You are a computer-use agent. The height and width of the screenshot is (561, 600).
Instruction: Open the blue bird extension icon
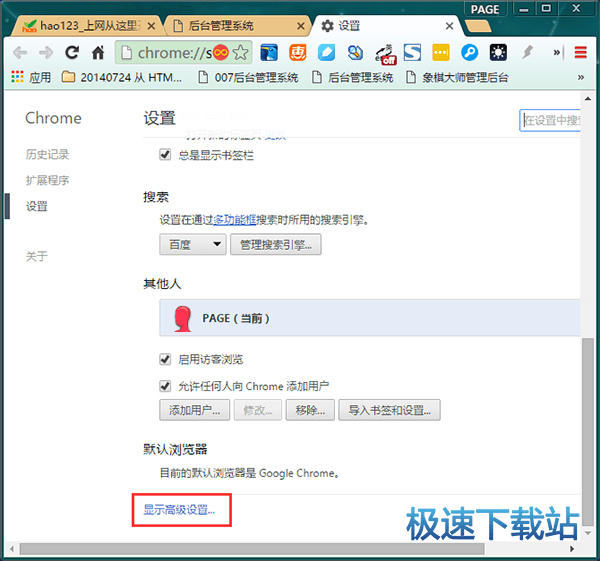pos(269,52)
